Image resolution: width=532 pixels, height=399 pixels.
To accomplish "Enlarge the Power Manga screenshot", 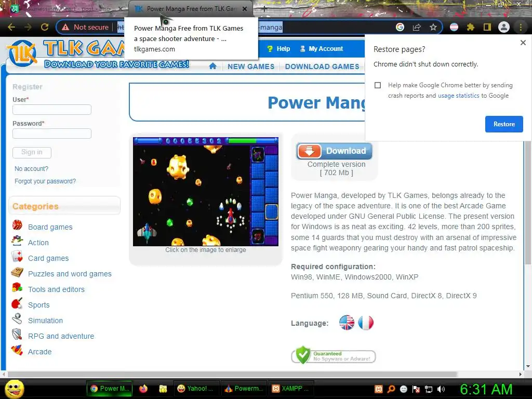I will pyautogui.click(x=206, y=192).
